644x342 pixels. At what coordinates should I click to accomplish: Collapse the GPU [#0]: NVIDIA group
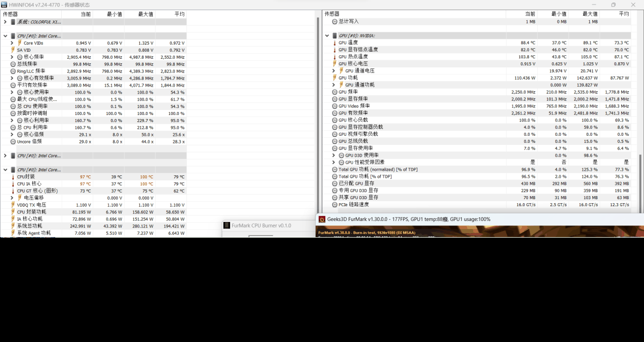(x=327, y=36)
